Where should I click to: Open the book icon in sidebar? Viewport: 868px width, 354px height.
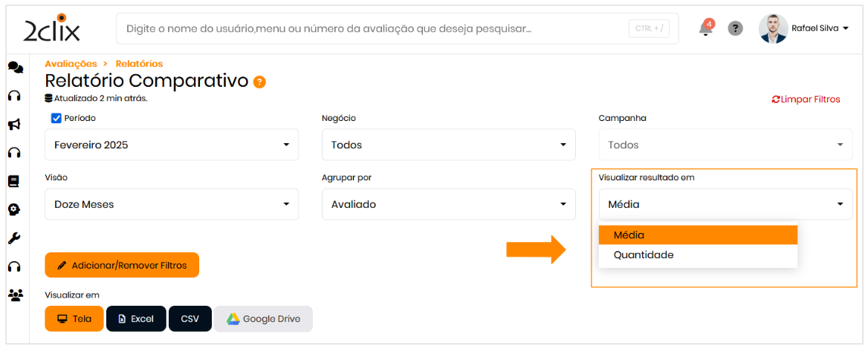[x=13, y=181]
